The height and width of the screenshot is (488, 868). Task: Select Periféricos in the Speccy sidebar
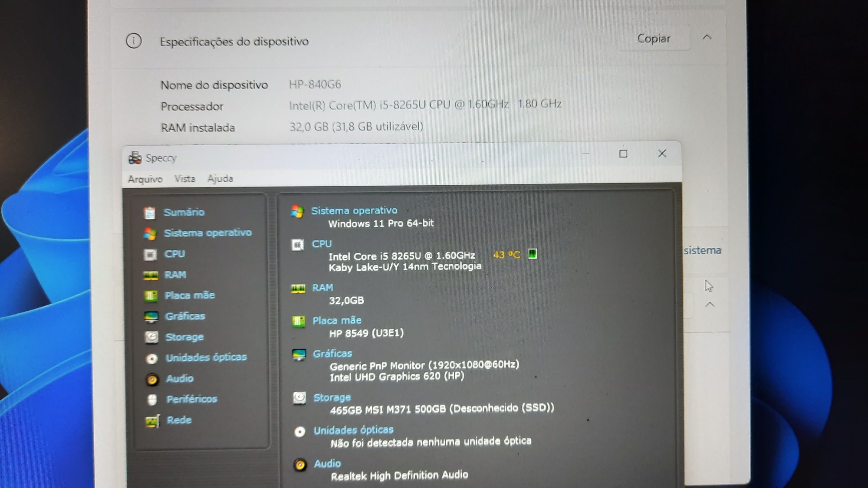[190, 398]
